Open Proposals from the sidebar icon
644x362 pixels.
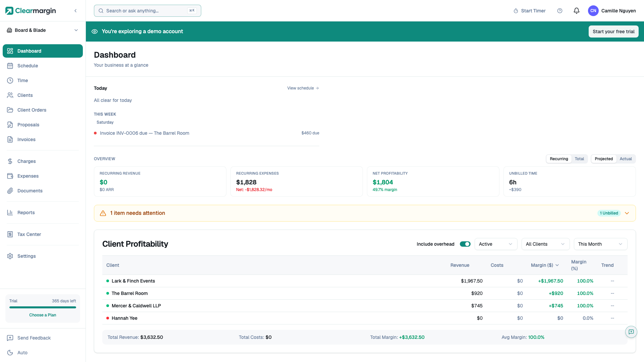click(10, 125)
